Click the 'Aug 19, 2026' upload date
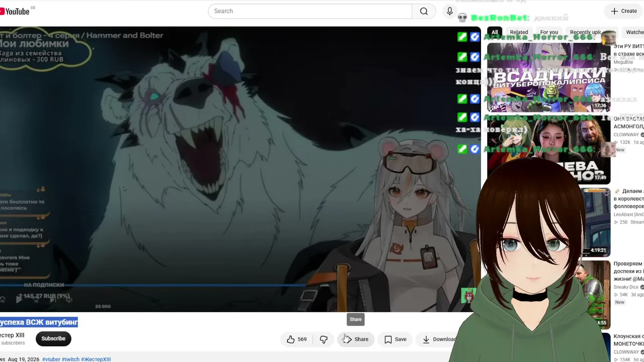644x362 pixels. click(x=23, y=359)
